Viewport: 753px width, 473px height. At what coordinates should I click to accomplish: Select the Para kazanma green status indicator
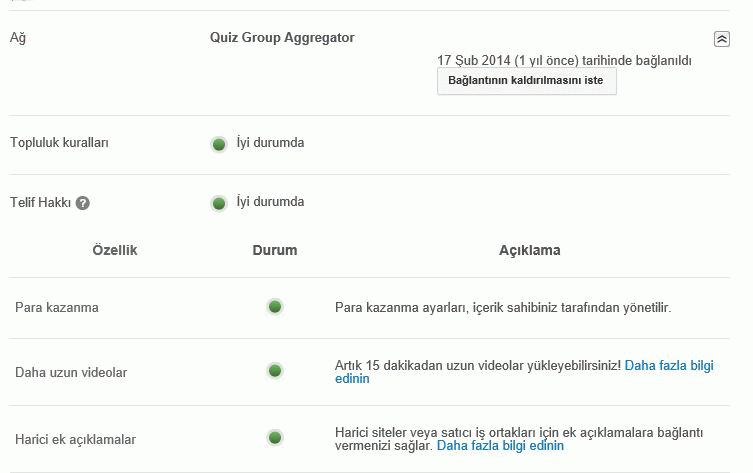(x=275, y=307)
